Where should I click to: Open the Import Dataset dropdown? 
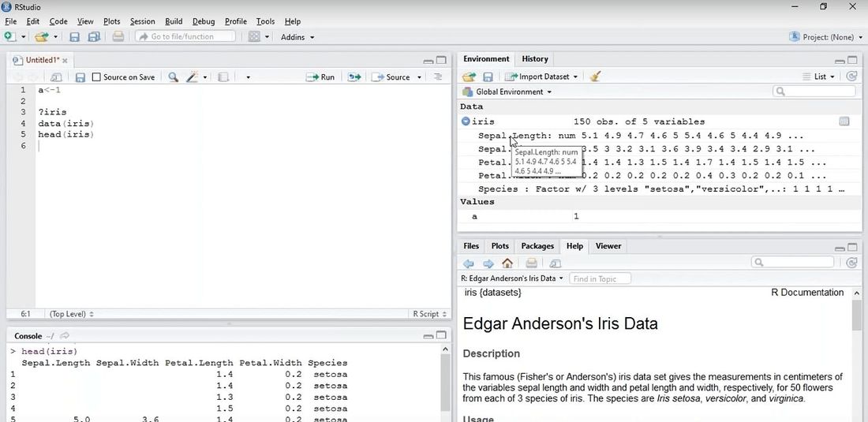coord(541,77)
